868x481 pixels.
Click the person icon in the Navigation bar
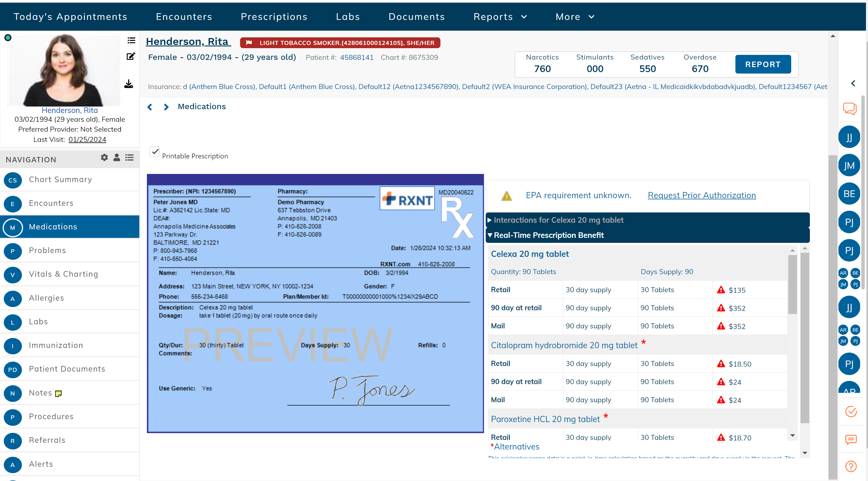(117, 157)
